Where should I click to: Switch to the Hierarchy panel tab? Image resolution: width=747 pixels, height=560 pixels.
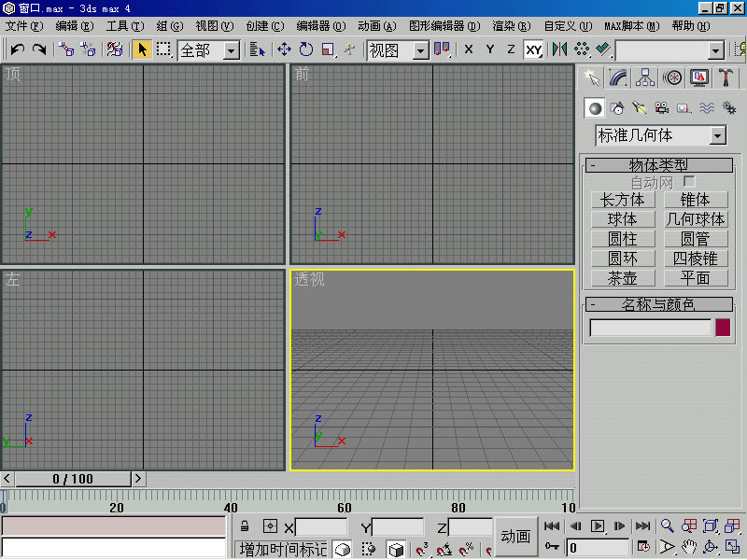pyautogui.click(x=644, y=77)
